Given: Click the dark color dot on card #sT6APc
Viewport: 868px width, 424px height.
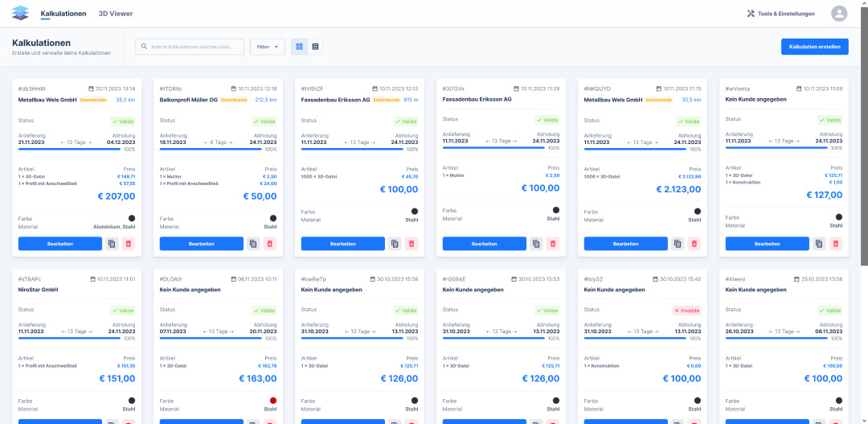Looking at the screenshot, I should (x=132, y=401).
